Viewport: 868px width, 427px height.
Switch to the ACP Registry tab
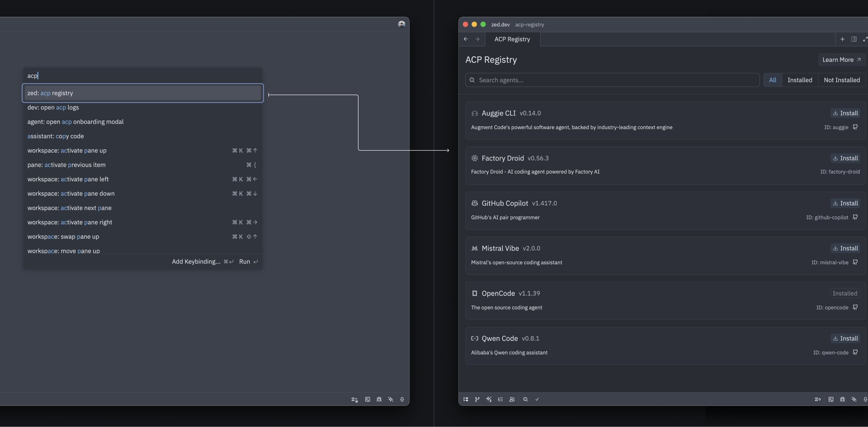[511, 39]
